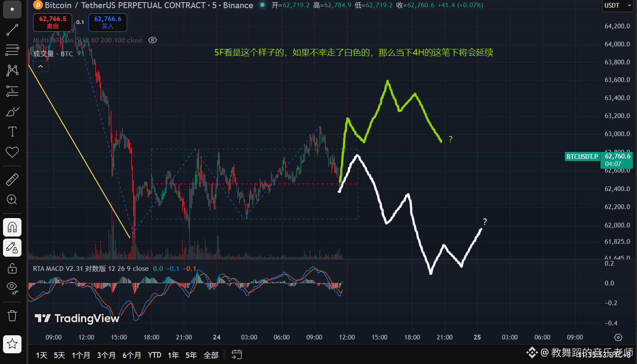Select the trend line drawing tool
This screenshot has width=637, height=364.
point(12,30)
